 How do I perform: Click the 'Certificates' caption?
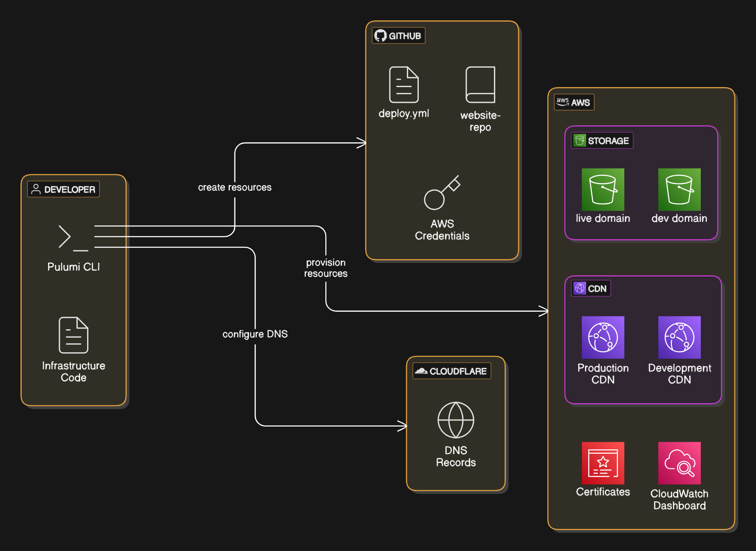coord(603,492)
